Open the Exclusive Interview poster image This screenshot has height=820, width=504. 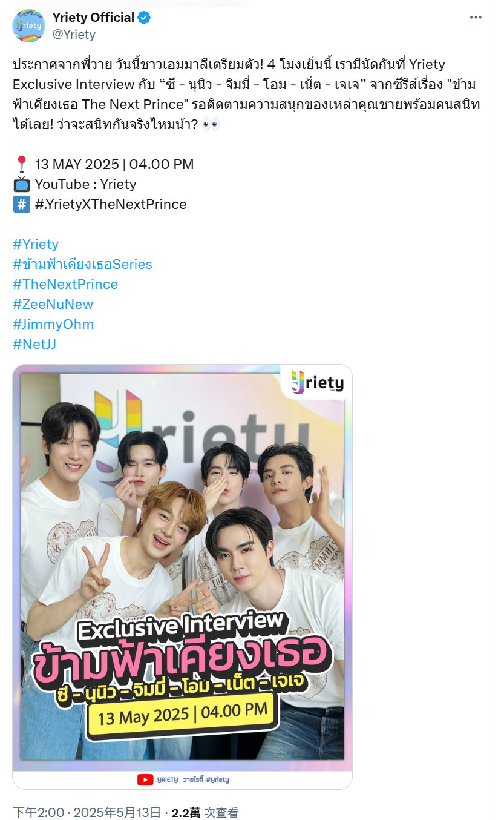click(x=182, y=577)
